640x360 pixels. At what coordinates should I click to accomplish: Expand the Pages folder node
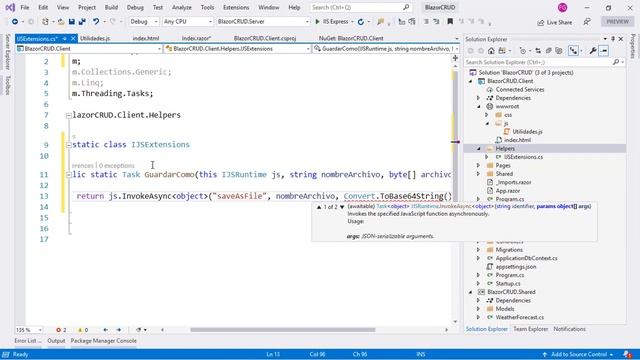(x=479, y=165)
